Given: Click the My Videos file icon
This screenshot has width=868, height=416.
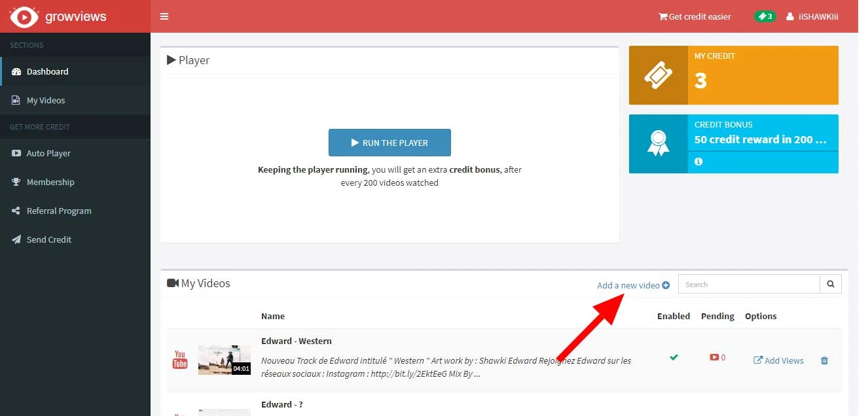Looking at the screenshot, I should [x=16, y=100].
